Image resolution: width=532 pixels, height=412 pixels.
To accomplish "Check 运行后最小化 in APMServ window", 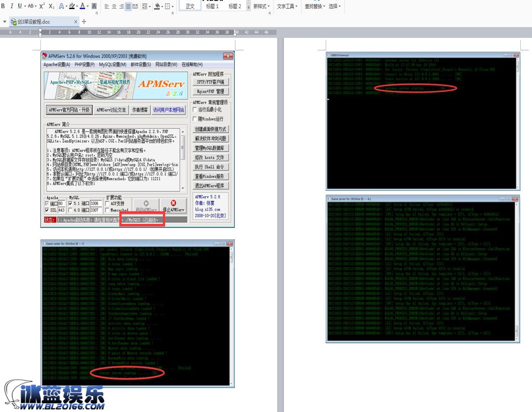I will 195,109.
